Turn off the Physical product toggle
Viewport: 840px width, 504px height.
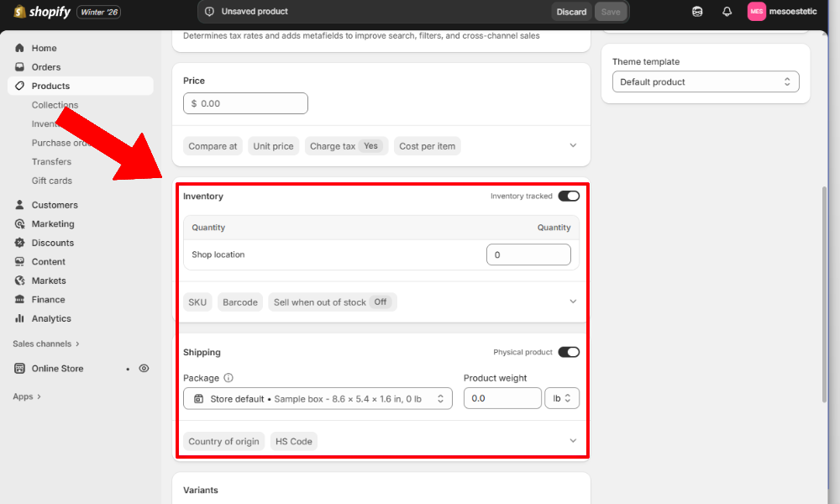(x=569, y=352)
